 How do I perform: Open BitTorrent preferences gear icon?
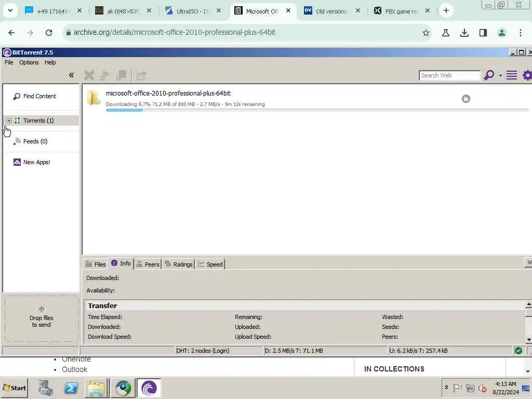pyautogui.click(x=527, y=75)
